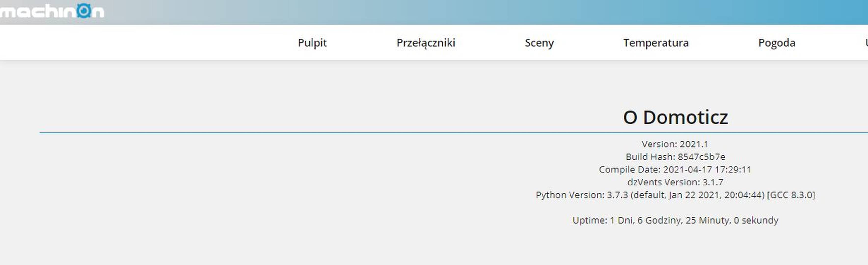Go to the Przełączniki menu item
The width and height of the screenshot is (868, 265).
[426, 43]
